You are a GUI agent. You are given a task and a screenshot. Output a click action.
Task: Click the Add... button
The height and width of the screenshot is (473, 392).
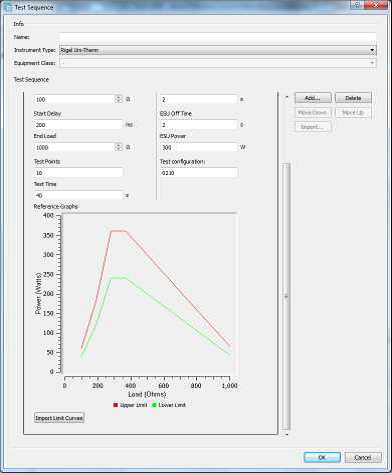[x=313, y=98]
